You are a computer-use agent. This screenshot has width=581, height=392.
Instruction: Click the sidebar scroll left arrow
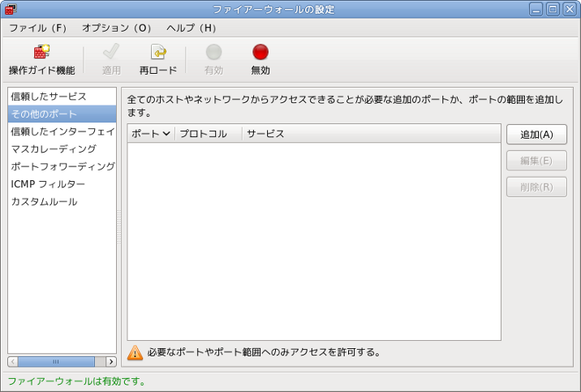coord(13,362)
